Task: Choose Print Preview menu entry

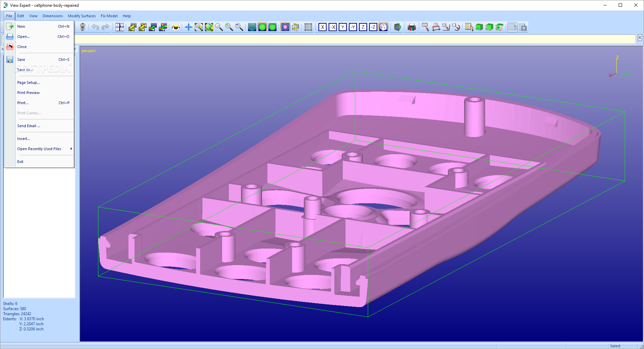Action: point(39,93)
